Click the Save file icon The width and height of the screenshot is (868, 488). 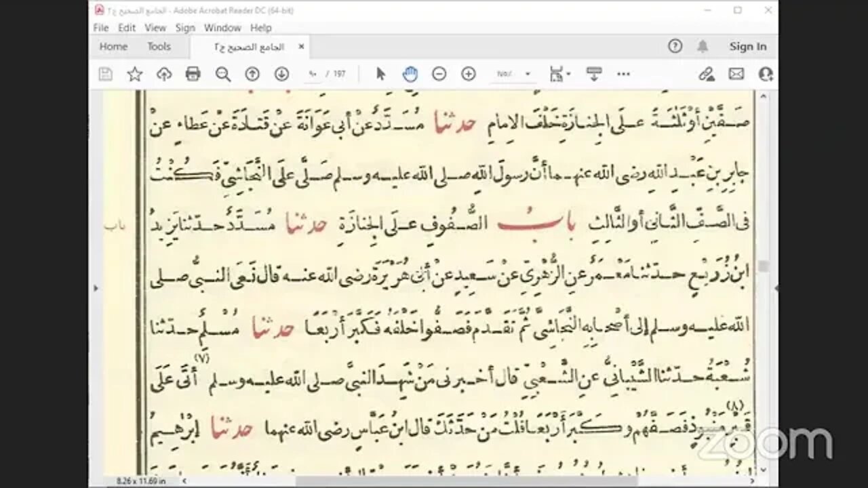tap(105, 74)
